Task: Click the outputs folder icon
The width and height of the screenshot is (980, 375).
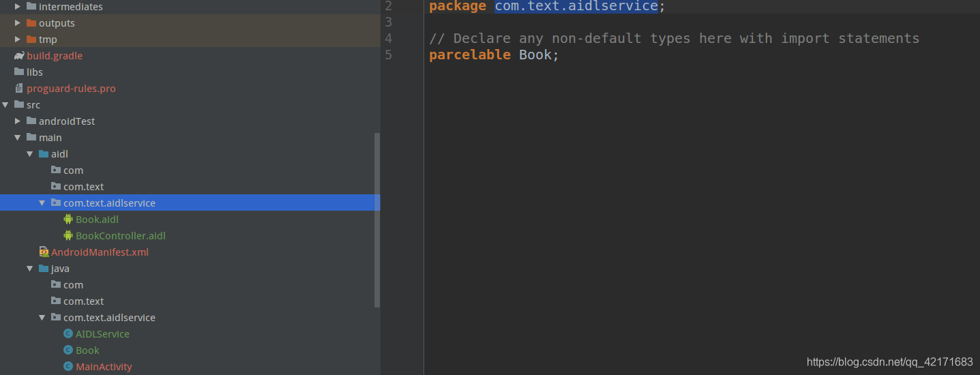Action: 31,22
